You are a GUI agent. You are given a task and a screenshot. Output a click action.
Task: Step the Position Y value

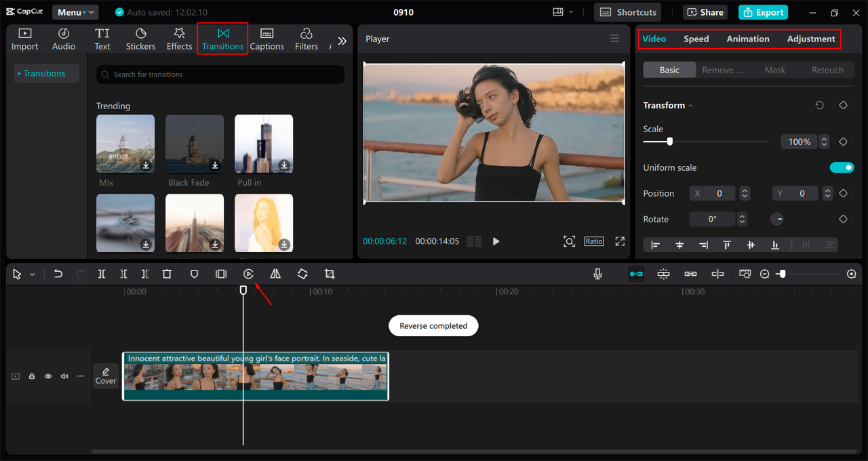pos(827,193)
